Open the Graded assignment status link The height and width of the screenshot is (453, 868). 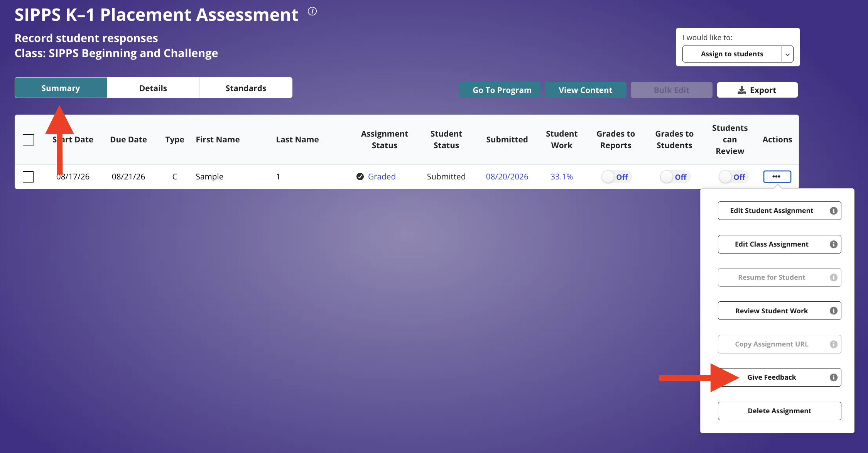point(382,177)
